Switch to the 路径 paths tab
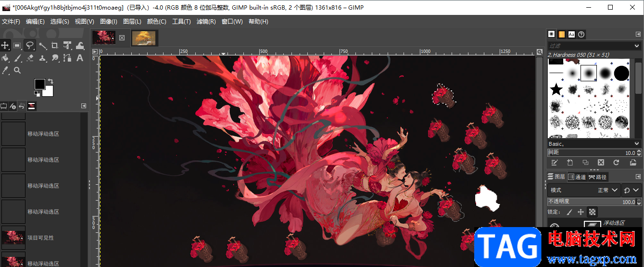Screen dimensions: 644x267 (598, 177)
